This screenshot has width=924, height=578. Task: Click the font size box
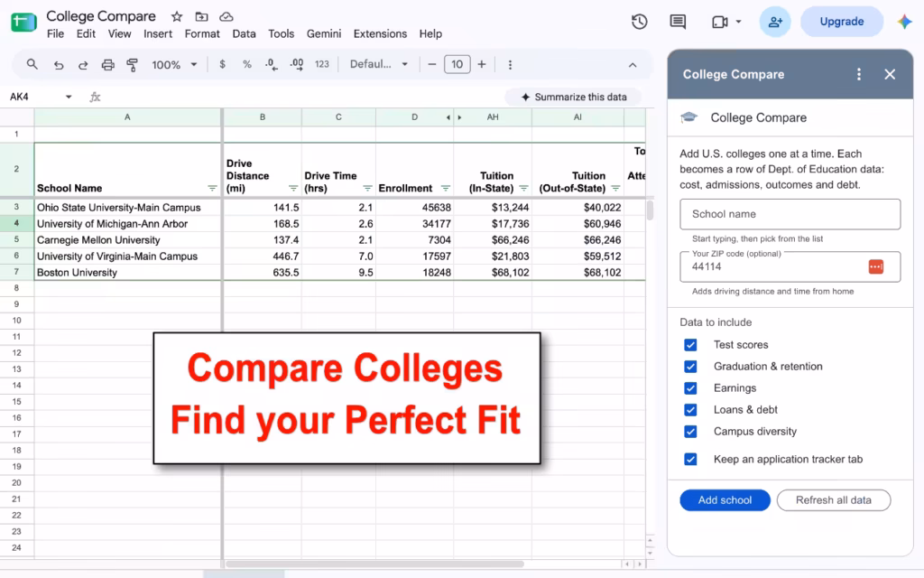click(457, 64)
